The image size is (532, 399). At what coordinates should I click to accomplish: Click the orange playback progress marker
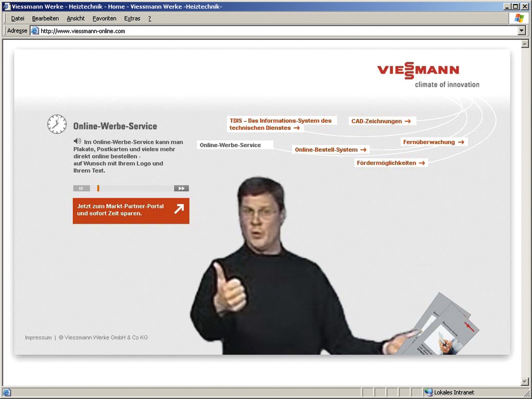pos(98,188)
